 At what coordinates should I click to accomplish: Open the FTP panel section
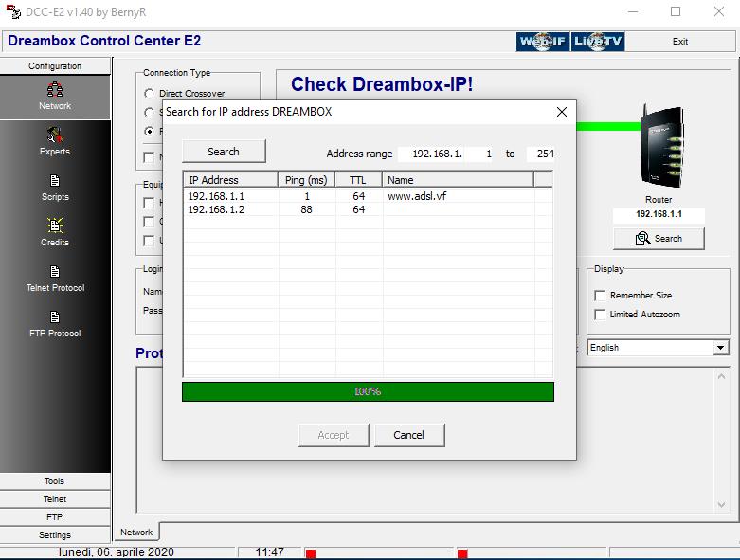pos(55,517)
